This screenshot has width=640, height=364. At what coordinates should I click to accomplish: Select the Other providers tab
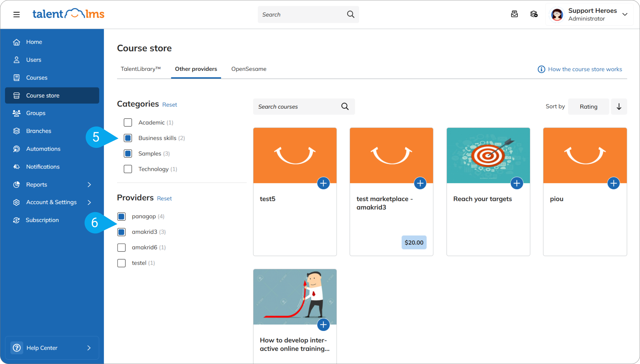click(x=196, y=69)
